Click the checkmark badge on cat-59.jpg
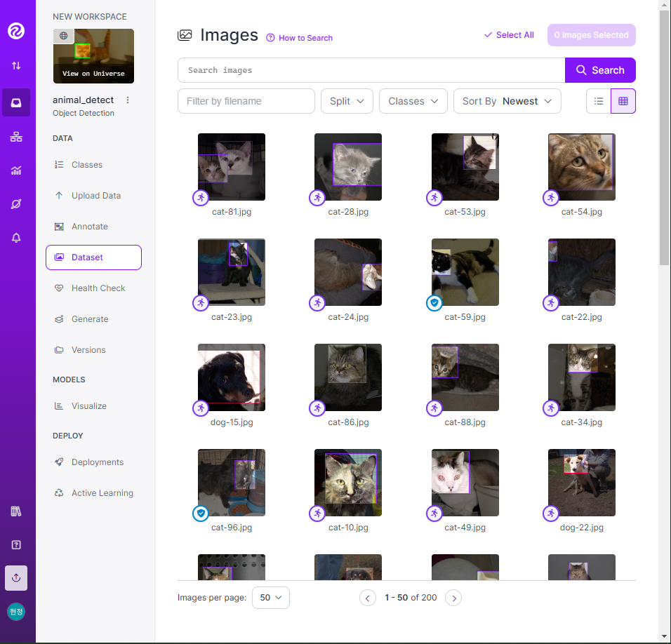The image size is (671, 644). [x=434, y=303]
